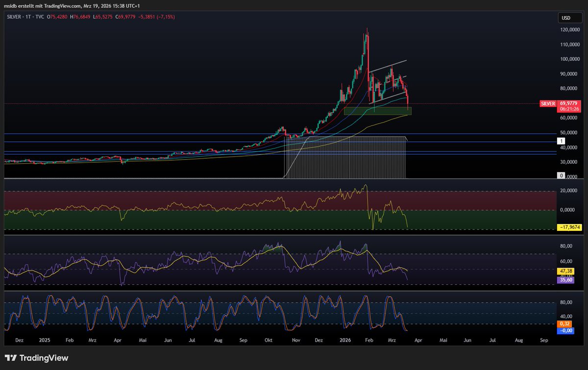588x370 pixels.
Task: Click the TradingView wordmark text
Action: click(44, 358)
